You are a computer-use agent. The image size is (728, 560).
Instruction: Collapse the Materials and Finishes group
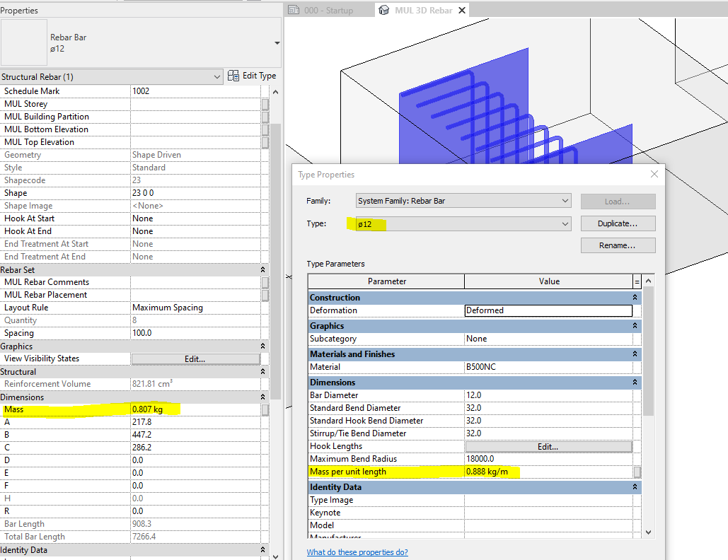coord(636,354)
